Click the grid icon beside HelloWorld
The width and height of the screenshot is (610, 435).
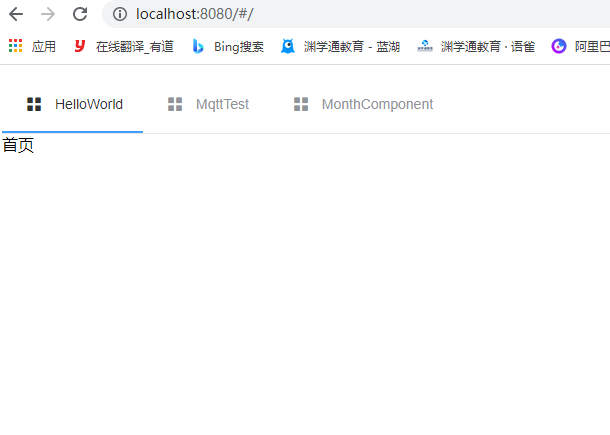[x=34, y=104]
